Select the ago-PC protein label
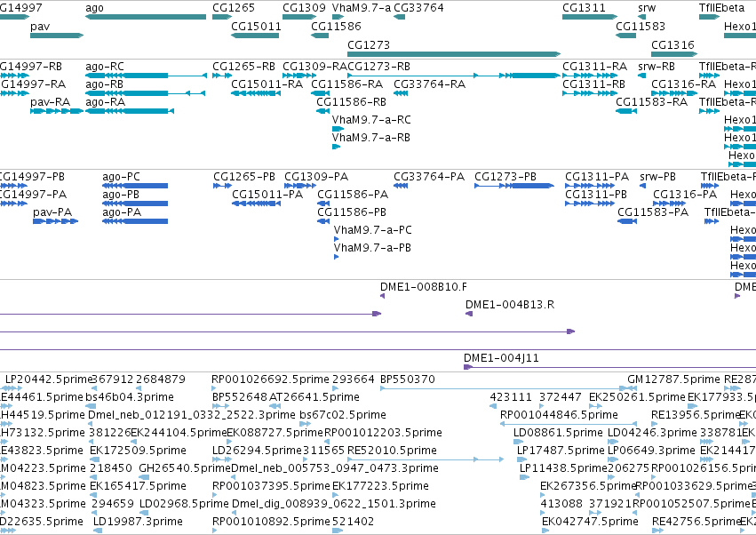Screen dimensions: 756x535 [121, 177]
